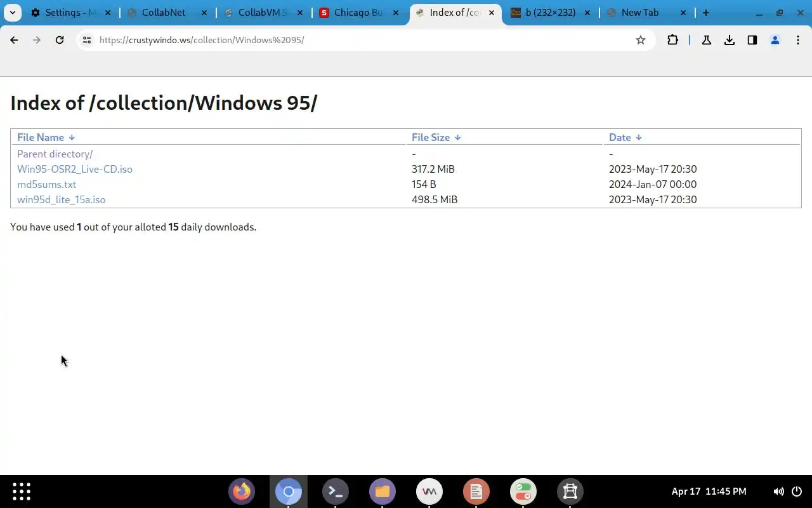Open the toggle switches settings taskbar icon
The image size is (812, 508).
pos(523,491)
